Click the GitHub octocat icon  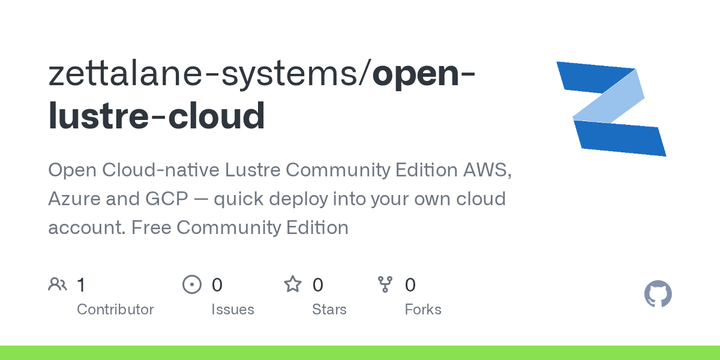[x=658, y=294]
